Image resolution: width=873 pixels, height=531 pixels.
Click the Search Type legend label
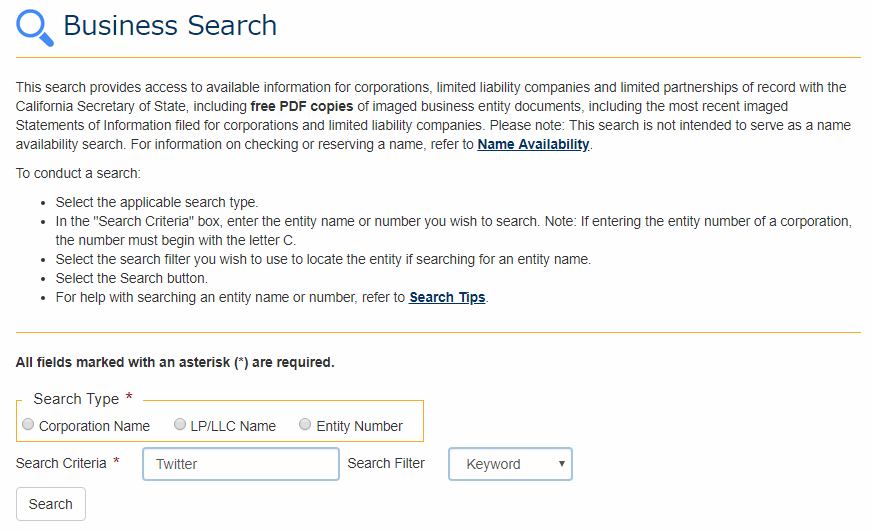[x=76, y=399]
